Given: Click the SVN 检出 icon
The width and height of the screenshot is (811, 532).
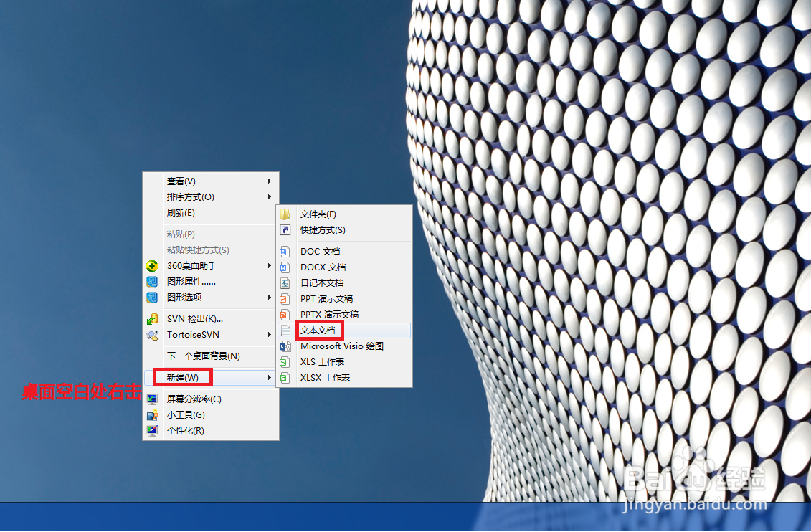Looking at the screenshot, I should tap(153, 319).
